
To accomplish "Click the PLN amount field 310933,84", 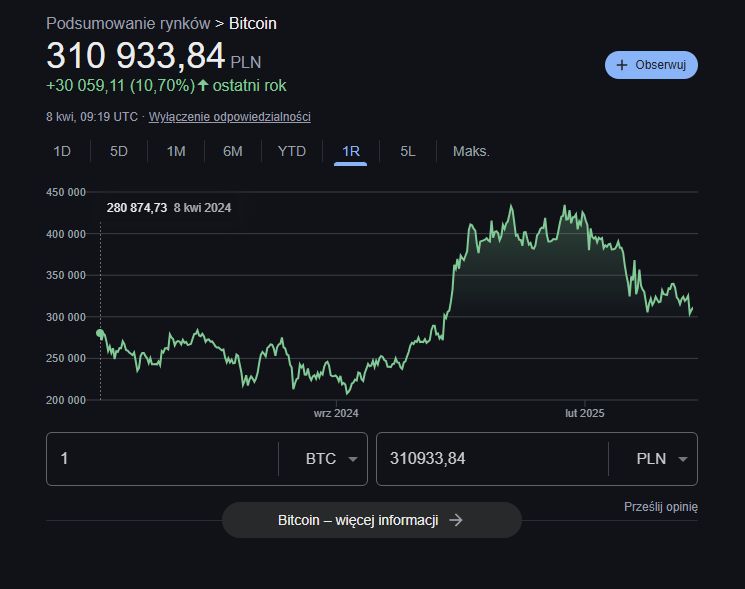I will [x=492, y=459].
